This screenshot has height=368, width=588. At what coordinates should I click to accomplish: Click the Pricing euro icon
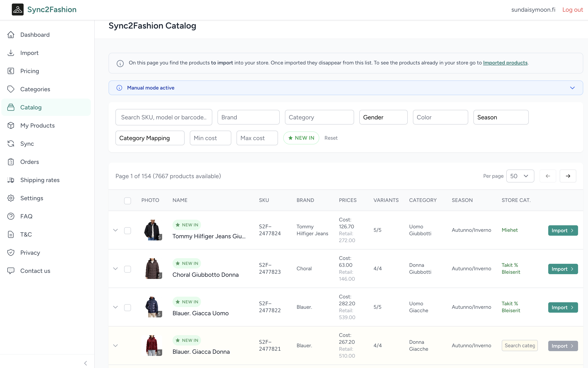pos(11,71)
